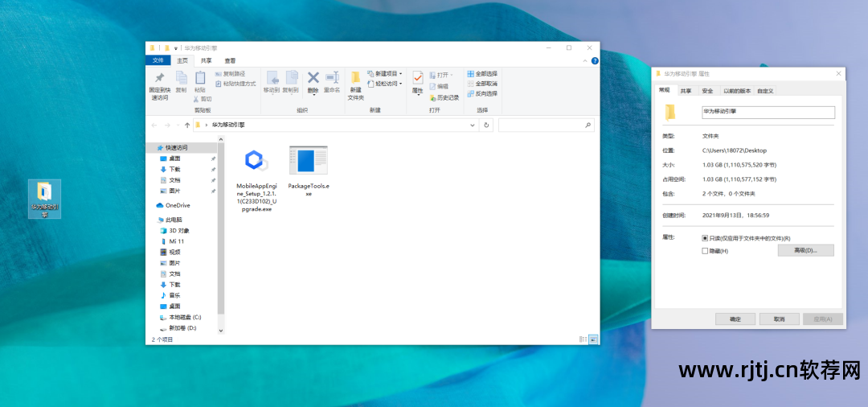Click the Paste (粘贴) clipboard icon
This screenshot has width=868, height=407.
[x=200, y=78]
